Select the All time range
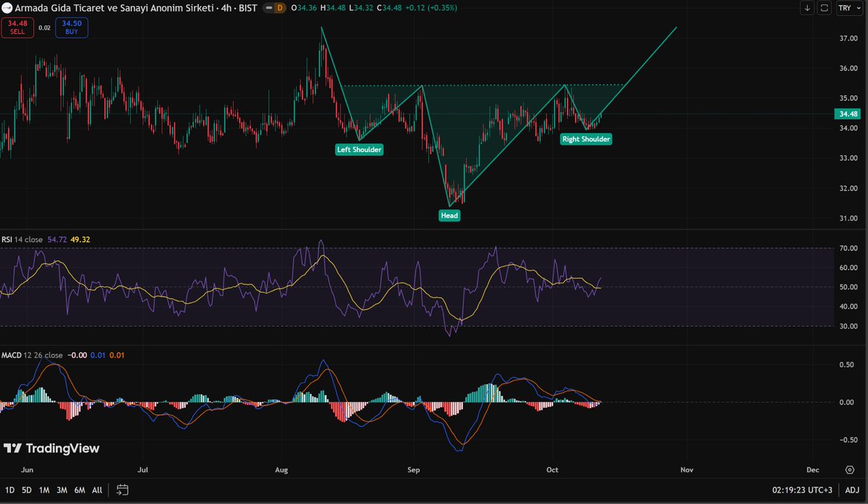Viewport: 868px width, 504px height. (x=97, y=490)
